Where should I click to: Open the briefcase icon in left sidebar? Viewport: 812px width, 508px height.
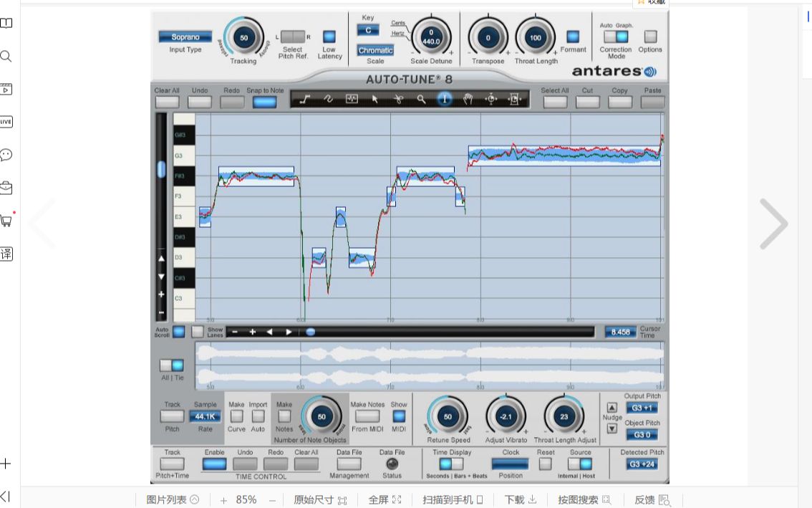tap(6, 188)
